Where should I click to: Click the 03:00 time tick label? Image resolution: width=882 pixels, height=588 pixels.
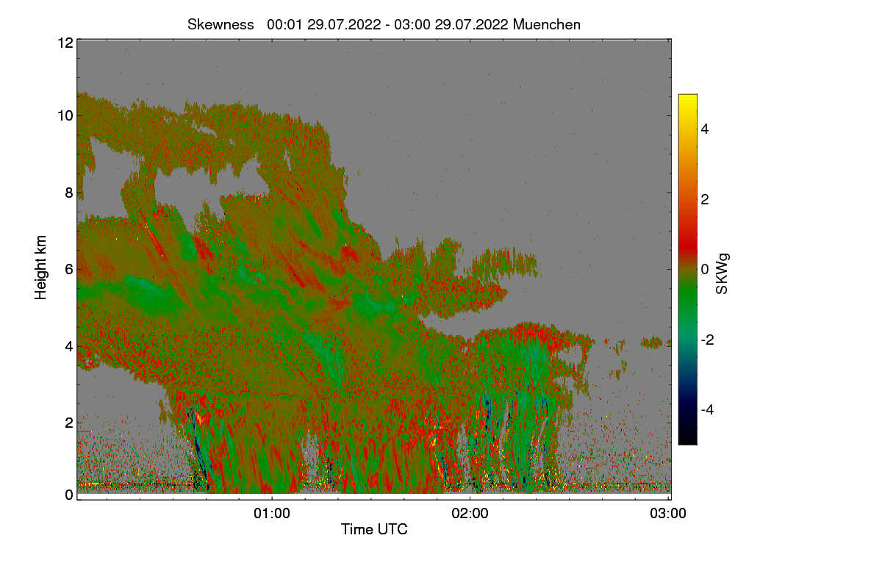[x=668, y=514]
